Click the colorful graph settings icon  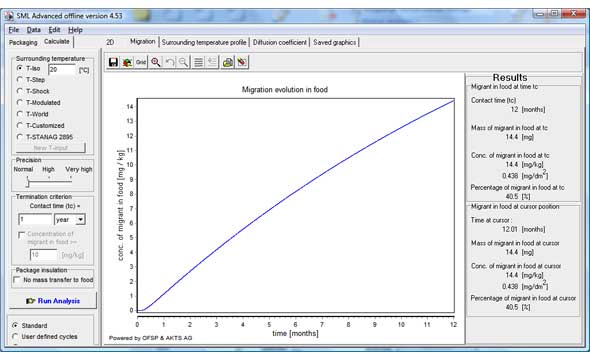click(x=127, y=62)
